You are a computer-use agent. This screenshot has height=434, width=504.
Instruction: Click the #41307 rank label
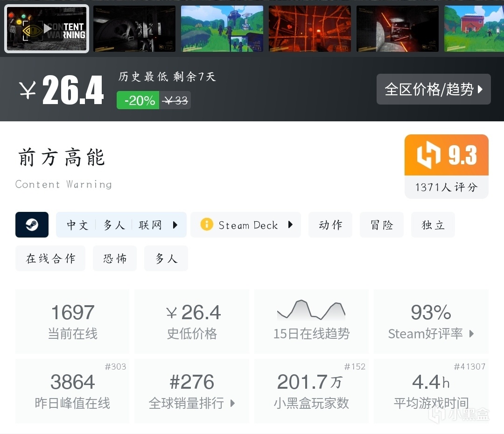pos(469,366)
